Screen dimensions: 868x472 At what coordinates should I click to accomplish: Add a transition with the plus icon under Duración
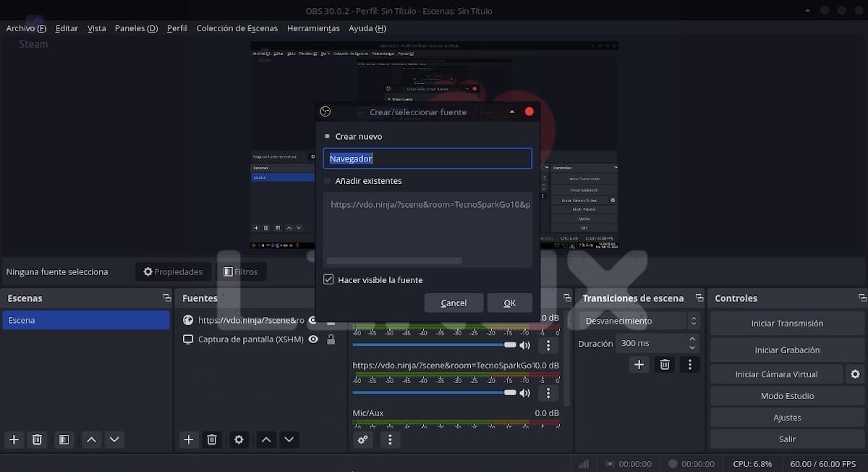[x=639, y=365]
